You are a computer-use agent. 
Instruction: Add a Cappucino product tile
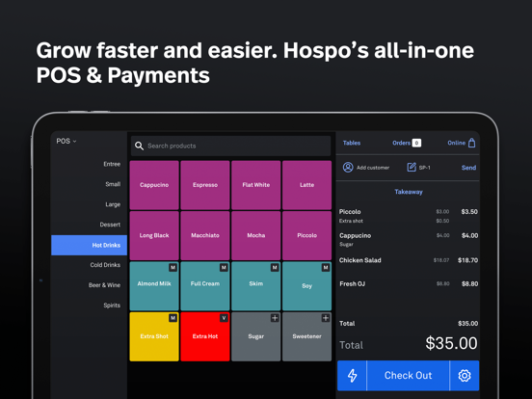tap(154, 185)
